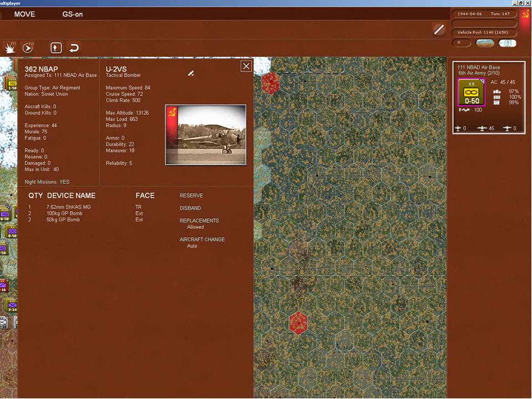Click the 1944-04-06 Turn 147 date box
The image size is (532, 399).
coord(483,14)
